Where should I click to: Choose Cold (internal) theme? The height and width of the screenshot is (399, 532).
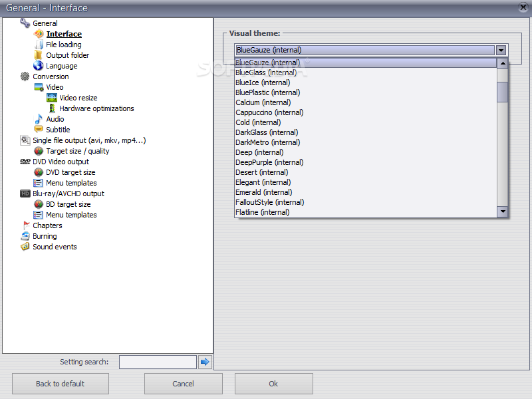pyautogui.click(x=366, y=122)
